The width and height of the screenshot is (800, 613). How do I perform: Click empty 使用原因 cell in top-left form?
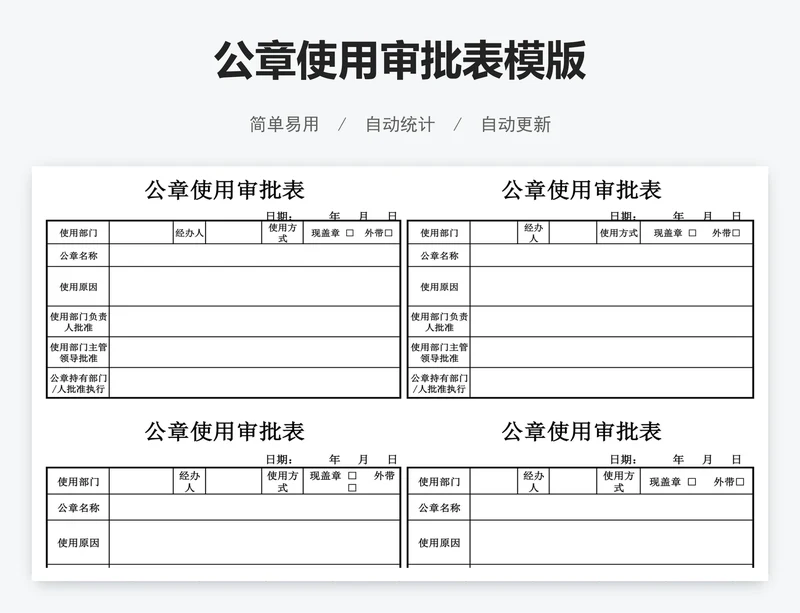click(254, 286)
